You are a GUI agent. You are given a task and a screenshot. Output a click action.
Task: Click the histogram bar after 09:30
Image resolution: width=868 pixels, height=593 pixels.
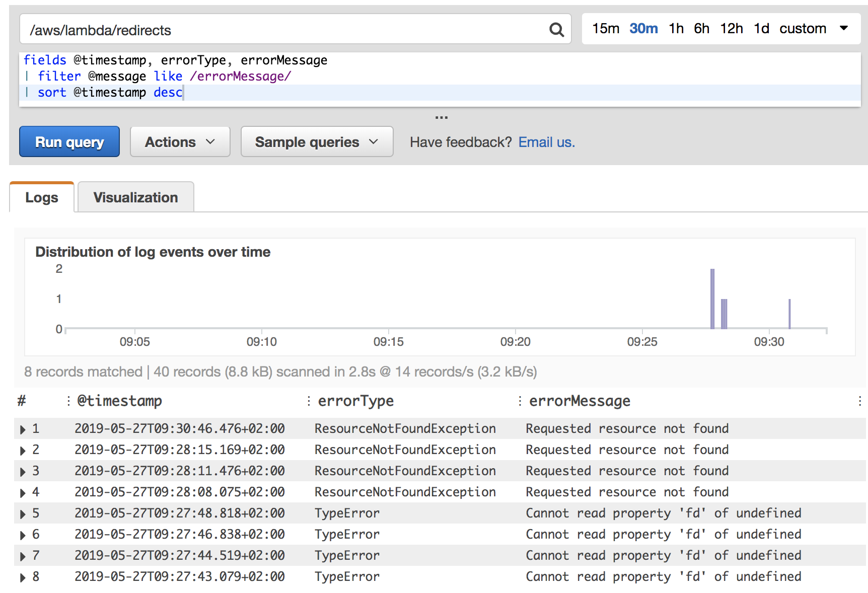pos(789,314)
